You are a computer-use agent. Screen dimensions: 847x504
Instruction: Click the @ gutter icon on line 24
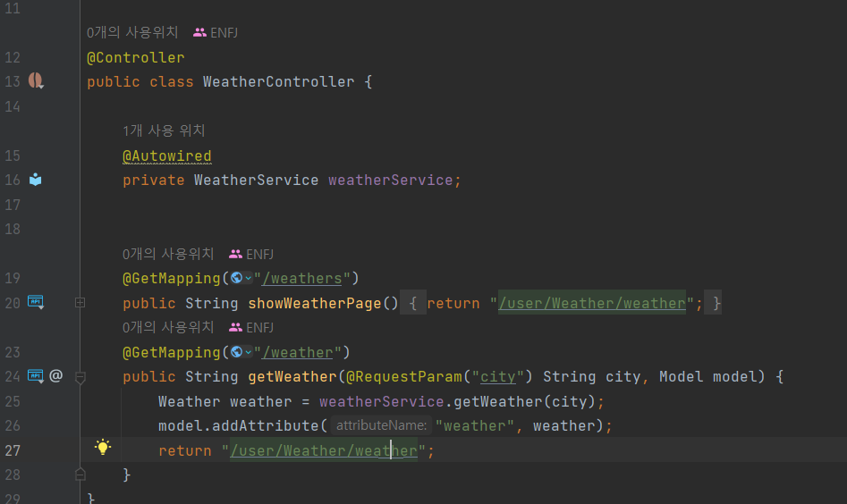[x=56, y=375]
